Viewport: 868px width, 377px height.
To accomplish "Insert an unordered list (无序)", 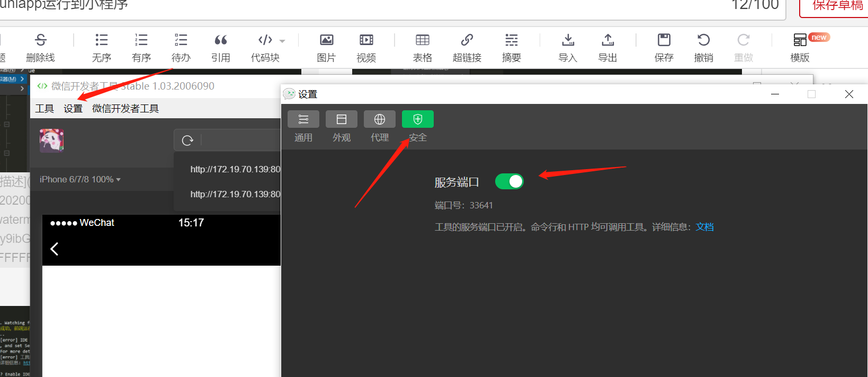I will click(101, 40).
